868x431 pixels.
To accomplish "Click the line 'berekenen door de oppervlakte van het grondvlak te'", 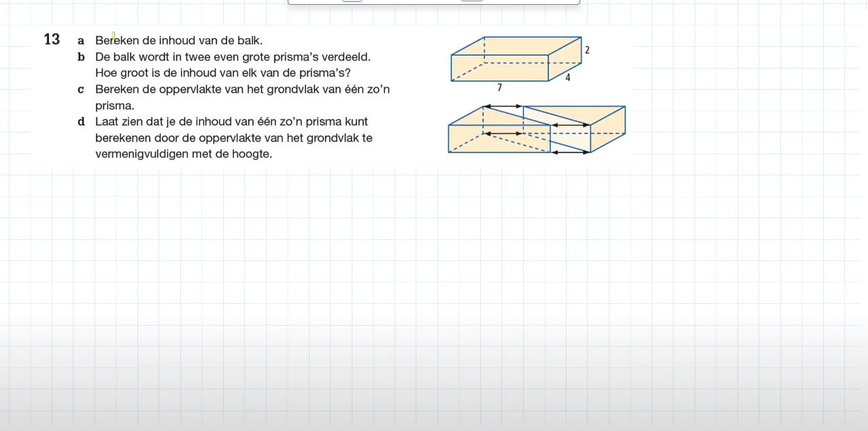I will coord(234,138).
